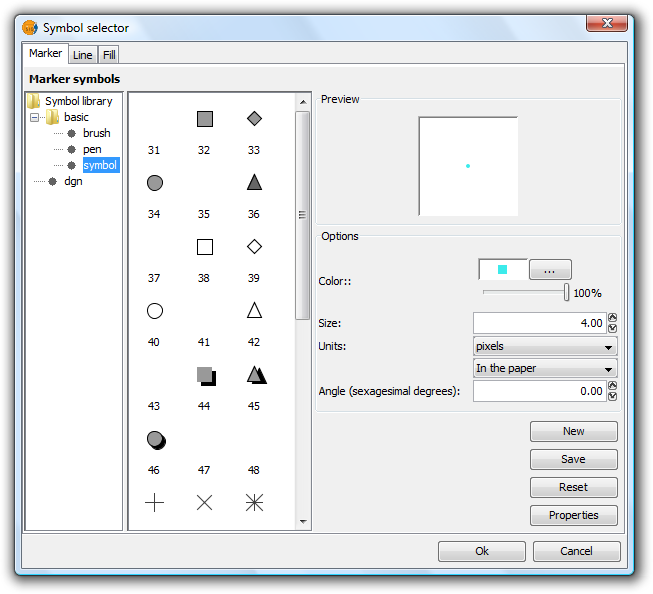Image resolution: width=653 pixels, height=594 pixels.
Task: Confirm with the Ok button
Action: pos(482,551)
